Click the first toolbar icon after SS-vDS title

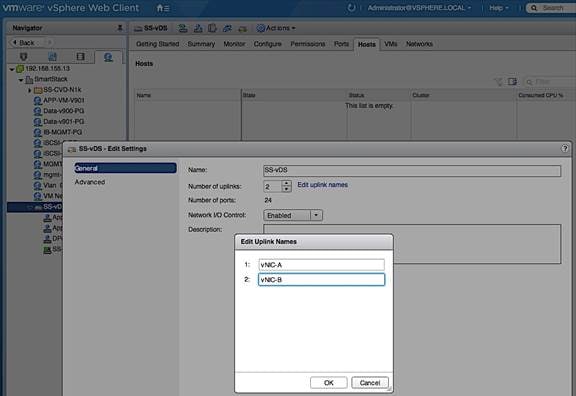pos(183,28)
